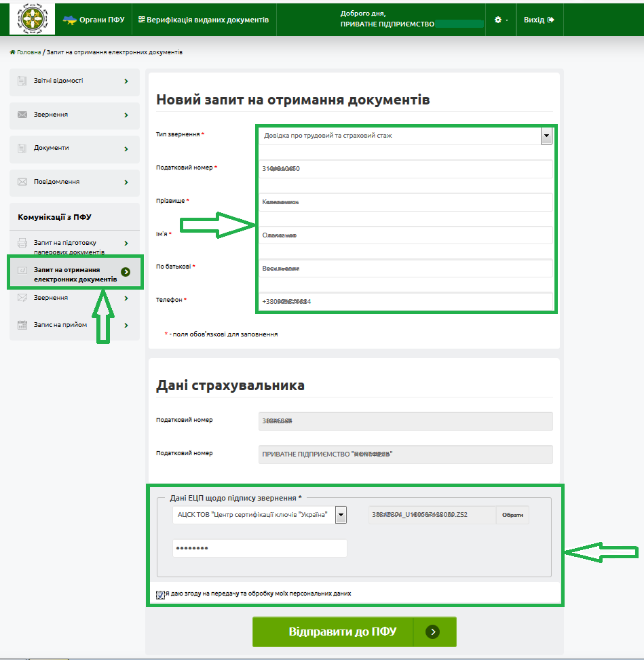The image size is (644, 660).
Task: Click into the Прізвище input field
Action: coord(405,202)
